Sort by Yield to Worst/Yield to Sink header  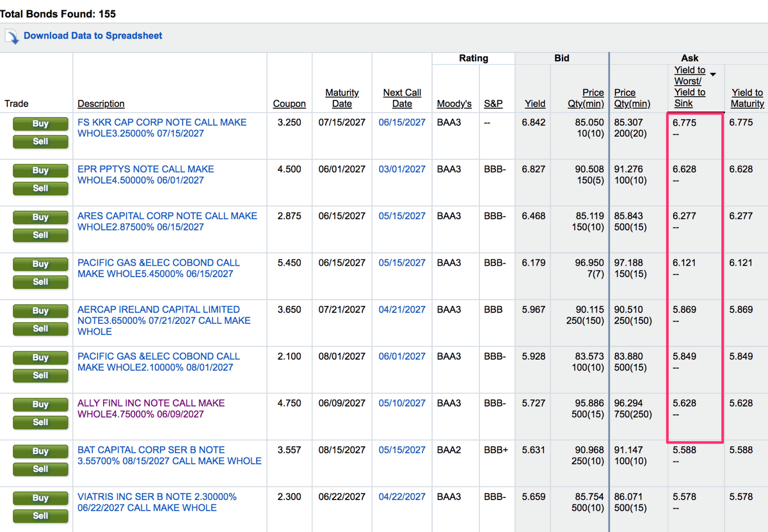pyautogui.click(x=690, y=86)
